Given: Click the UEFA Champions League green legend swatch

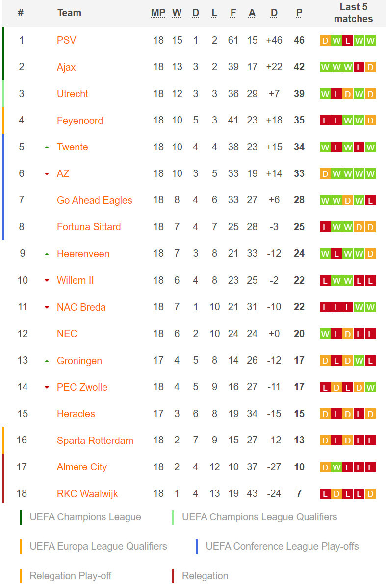Looking at the screenshot, I should pos(21,517).
